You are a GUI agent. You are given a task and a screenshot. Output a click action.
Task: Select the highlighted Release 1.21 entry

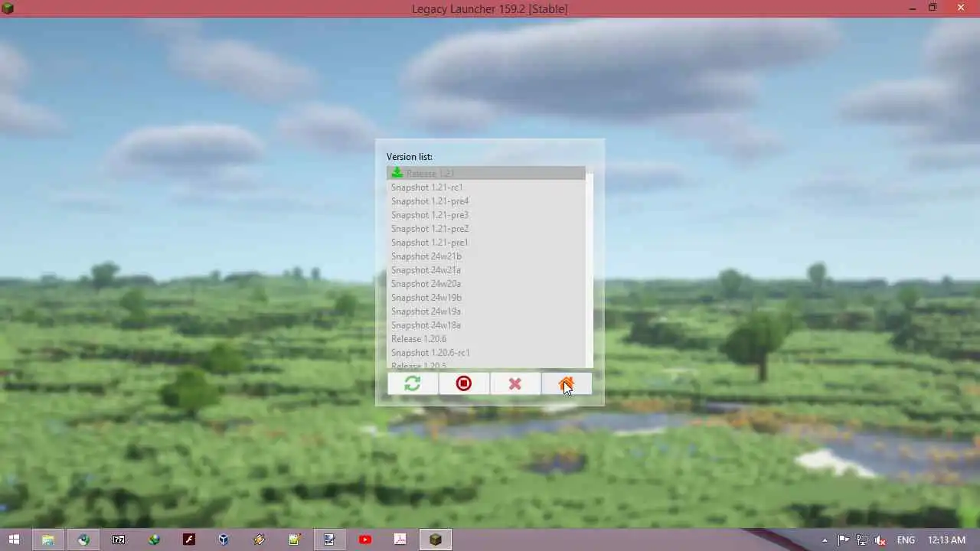[x=486, y=173]
